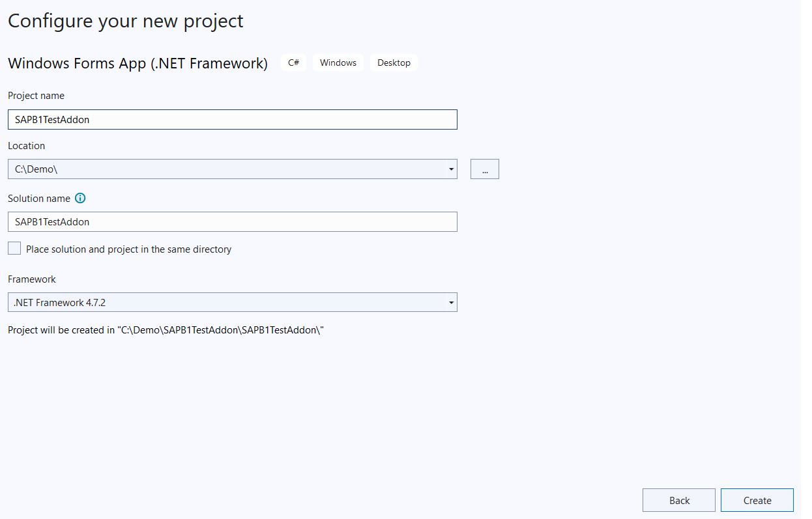Enable place solution and project in same directory
This screenshot has width=812, height=519.
pos(14,248)
